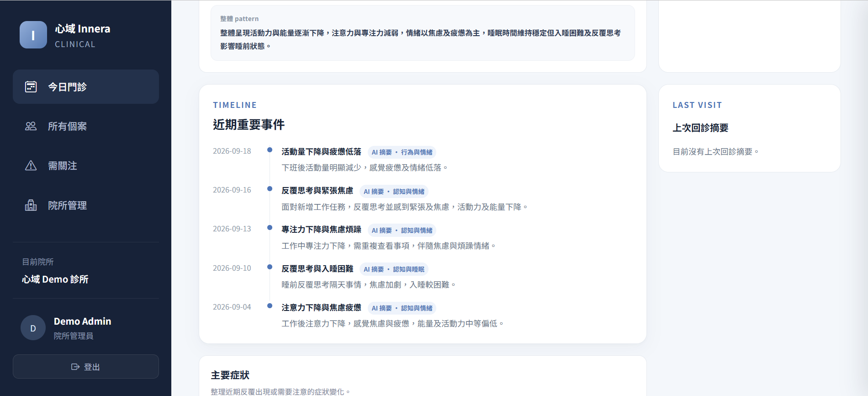Viewport: 868px width, 396px height.
Task: Click the AI 摘要 tag beside 反覆思考與緊張焦慮
Action: click(x=394, y=192)
